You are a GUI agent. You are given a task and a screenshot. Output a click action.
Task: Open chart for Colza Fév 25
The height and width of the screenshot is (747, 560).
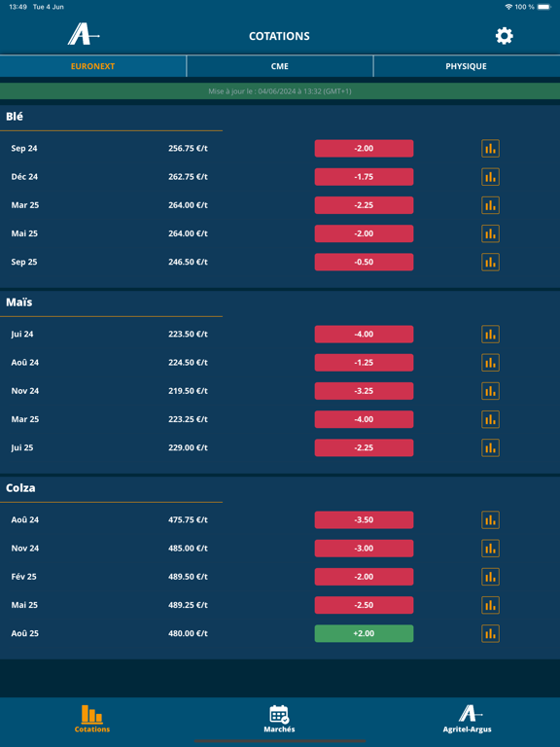pyautogui.click(x=490, y=577)
